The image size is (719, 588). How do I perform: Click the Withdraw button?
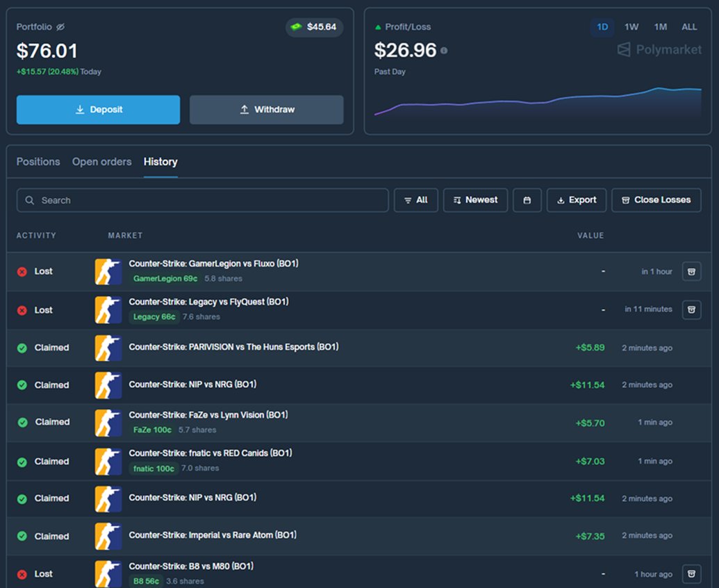pyautogui.click(x=267, y=110)
